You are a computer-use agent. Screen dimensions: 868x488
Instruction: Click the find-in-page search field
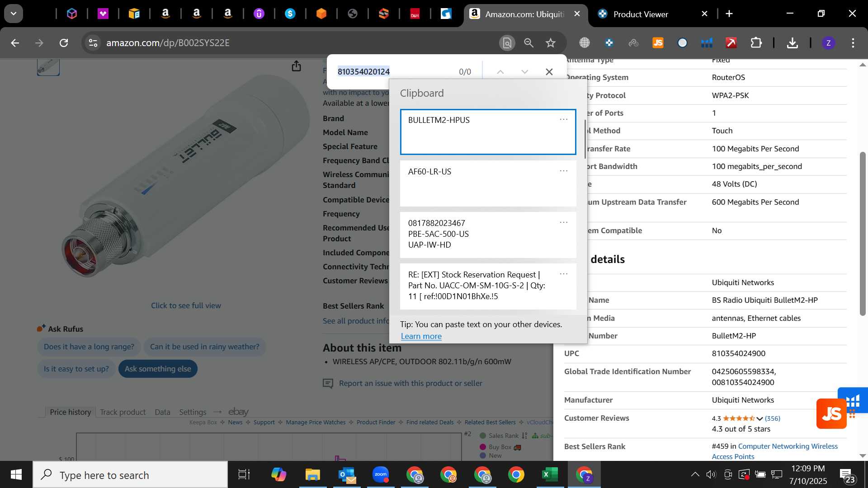[393, 71]
